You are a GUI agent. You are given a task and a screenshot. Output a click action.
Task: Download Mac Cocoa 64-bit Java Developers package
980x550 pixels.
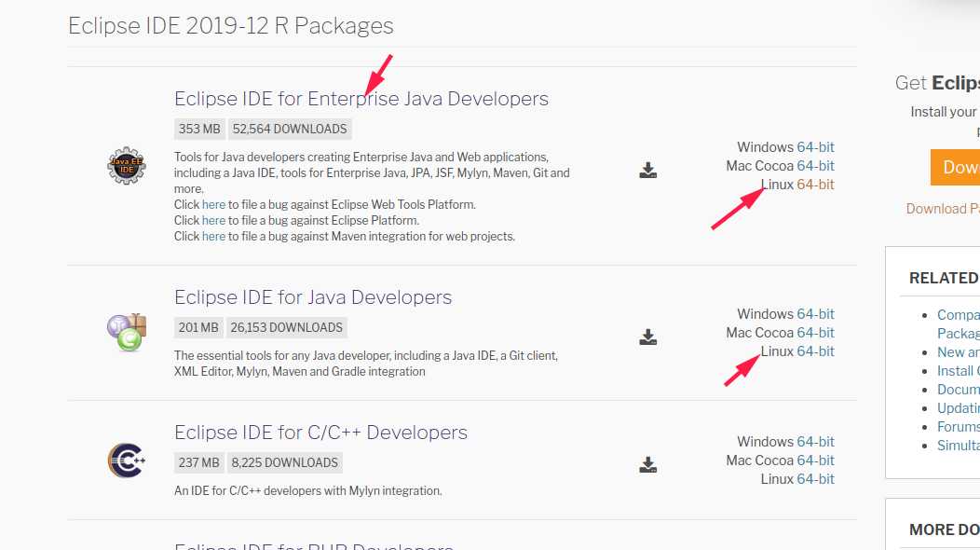(x=815, y=333)
